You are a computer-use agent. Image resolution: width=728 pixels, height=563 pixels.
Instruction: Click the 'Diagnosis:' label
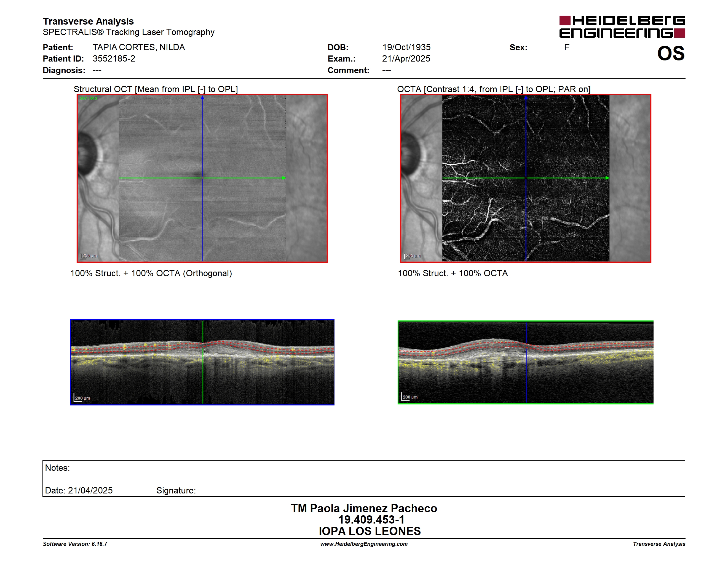click(x=64, y=70)
